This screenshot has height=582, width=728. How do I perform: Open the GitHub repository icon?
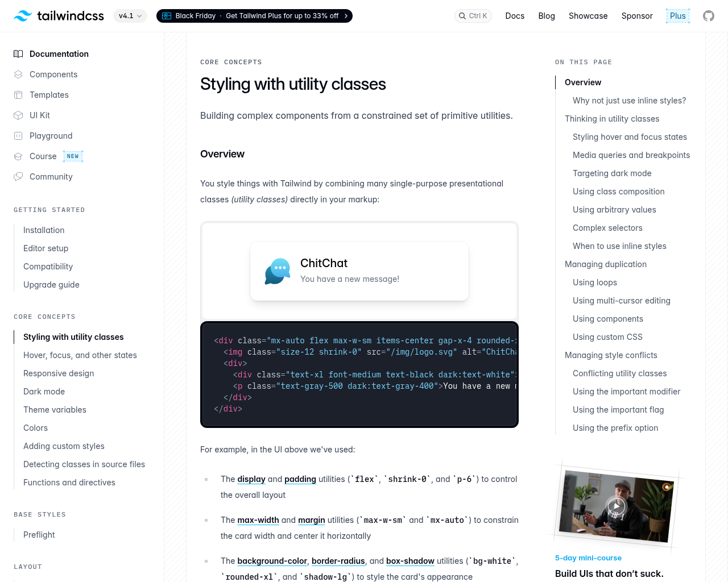point(708,15)
